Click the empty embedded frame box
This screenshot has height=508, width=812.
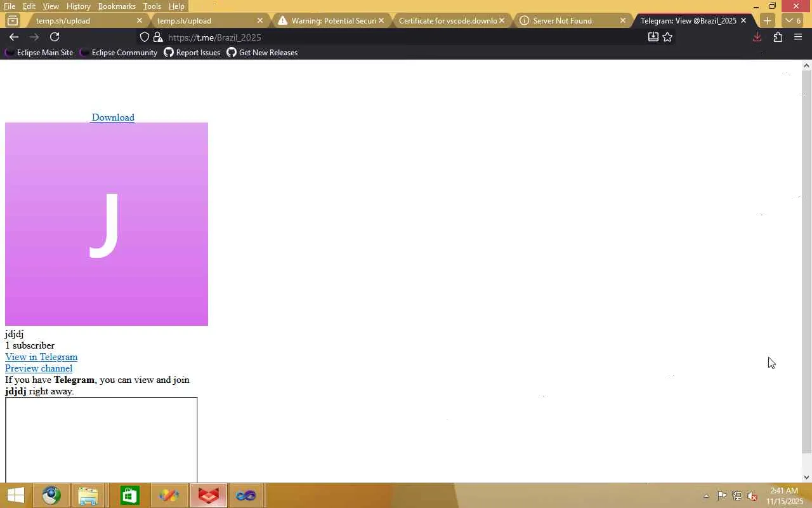101,439
